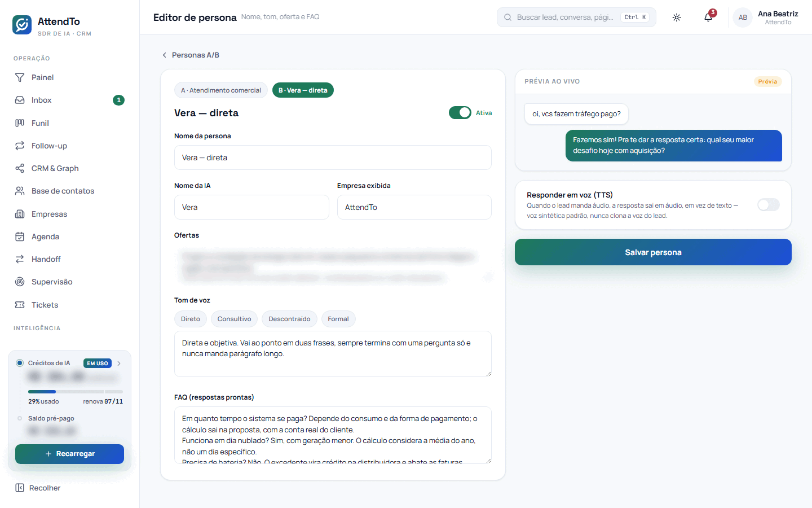This screenshot has width=812, height=508.
Task: Click the Ana Beatriz profile name
Action: [778, 14]
